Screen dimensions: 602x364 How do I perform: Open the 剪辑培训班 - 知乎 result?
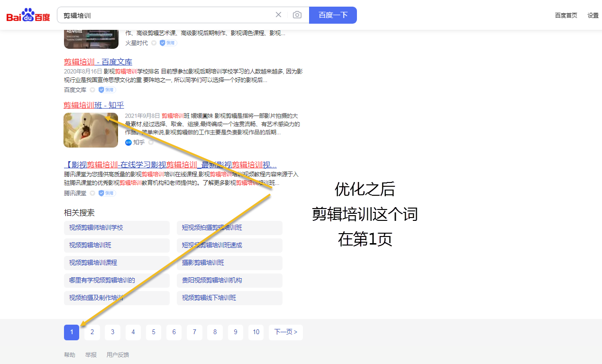click(x=93, y=105)
